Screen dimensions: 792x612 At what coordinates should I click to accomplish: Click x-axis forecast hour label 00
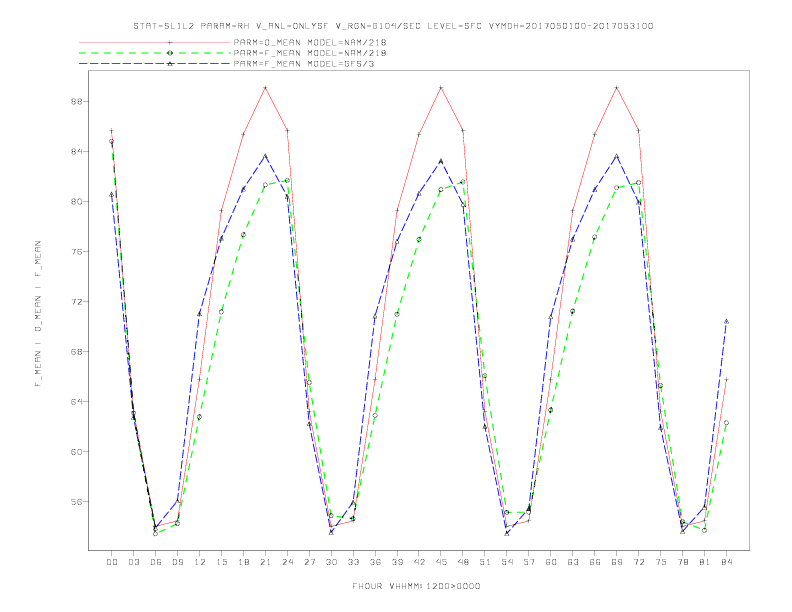[112, 562]
